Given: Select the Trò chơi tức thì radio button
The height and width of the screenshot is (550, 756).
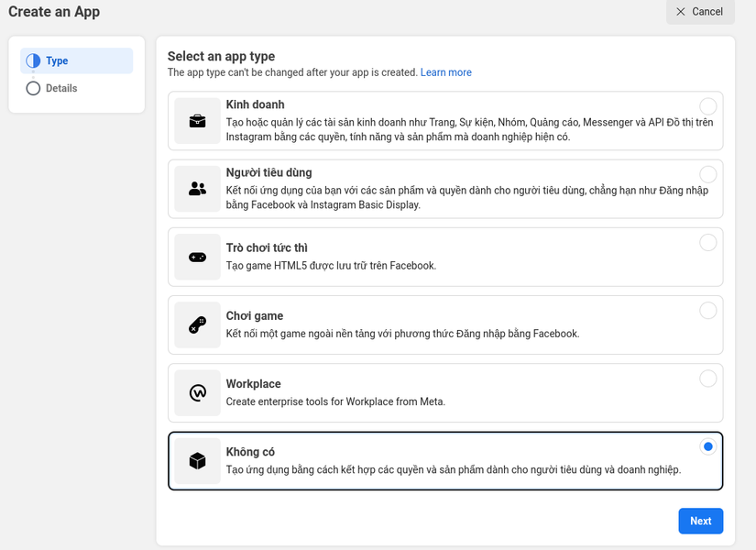Looking at the screenshot, I should pos(707,243).
